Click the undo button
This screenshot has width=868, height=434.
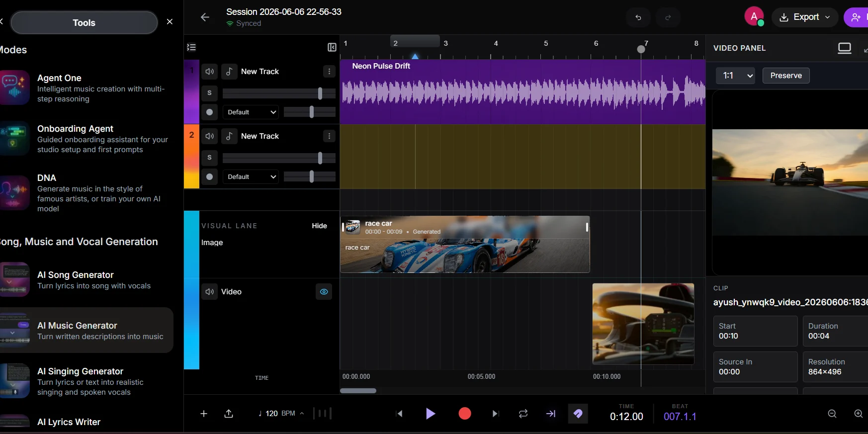click(638, 17)
